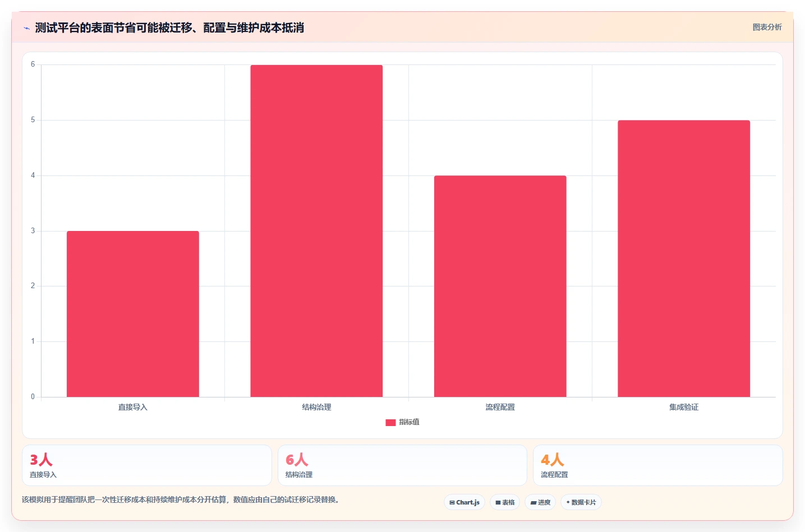This screenshot has width=805, height=532.
Task: Click y-axis tick value 0
Action: (x=33, y=397)
